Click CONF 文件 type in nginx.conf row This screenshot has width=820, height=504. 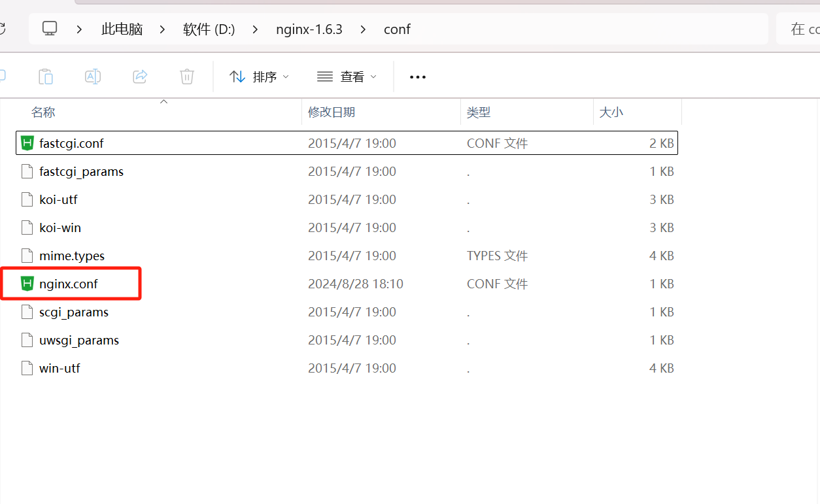[x=497, y=284]
